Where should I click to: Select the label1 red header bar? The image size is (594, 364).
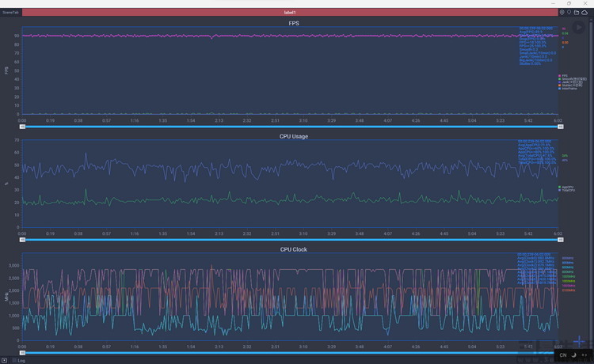[289, 13]
